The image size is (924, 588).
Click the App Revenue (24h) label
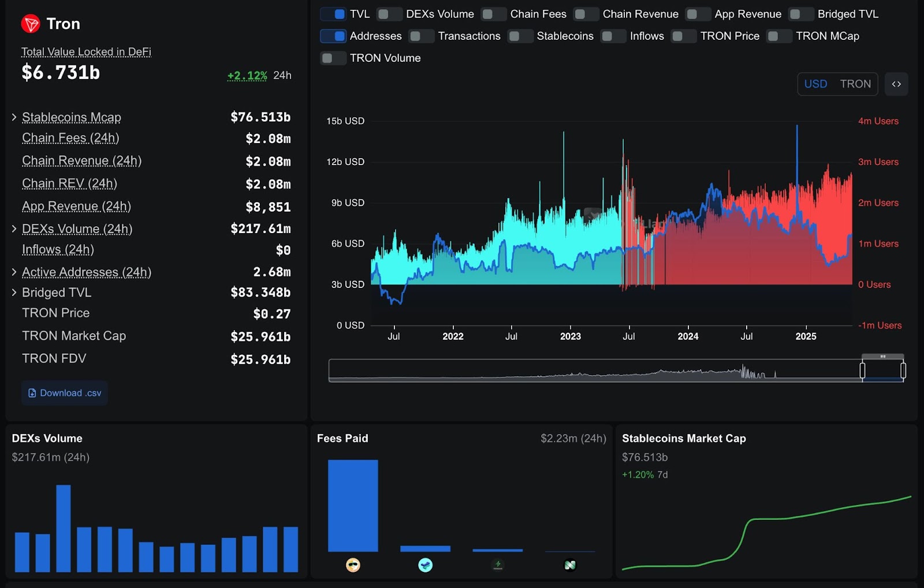point(76,207)
